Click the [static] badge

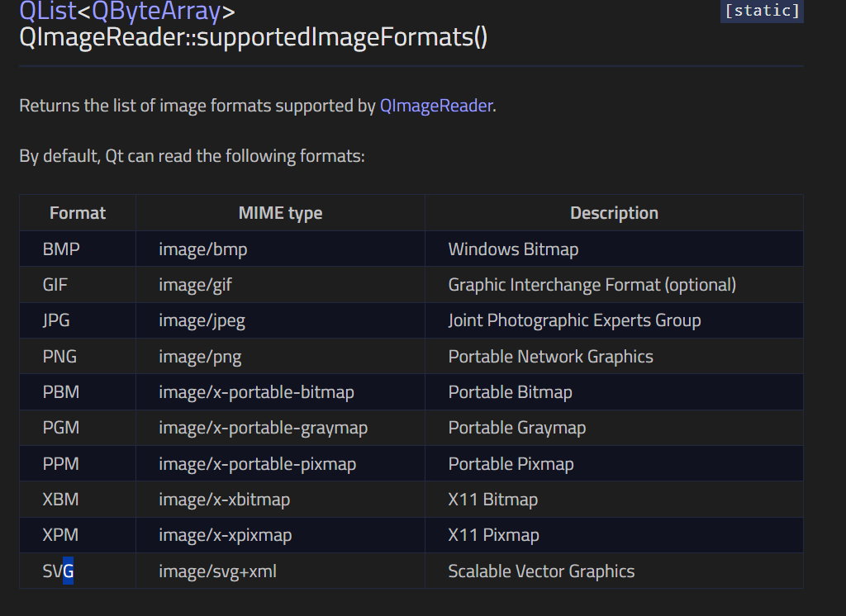[761, 11]
